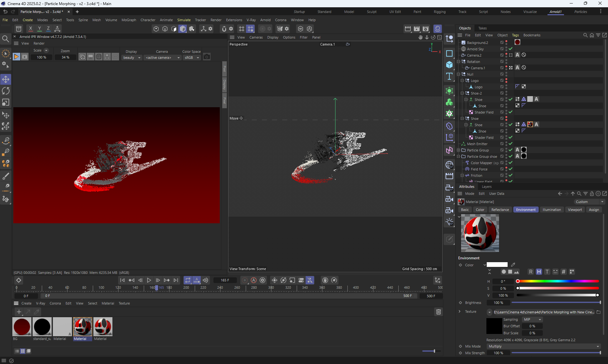Toggle visibility dots for Background.2 object
The image size is (608, 364).
click(x=506, y=42)
